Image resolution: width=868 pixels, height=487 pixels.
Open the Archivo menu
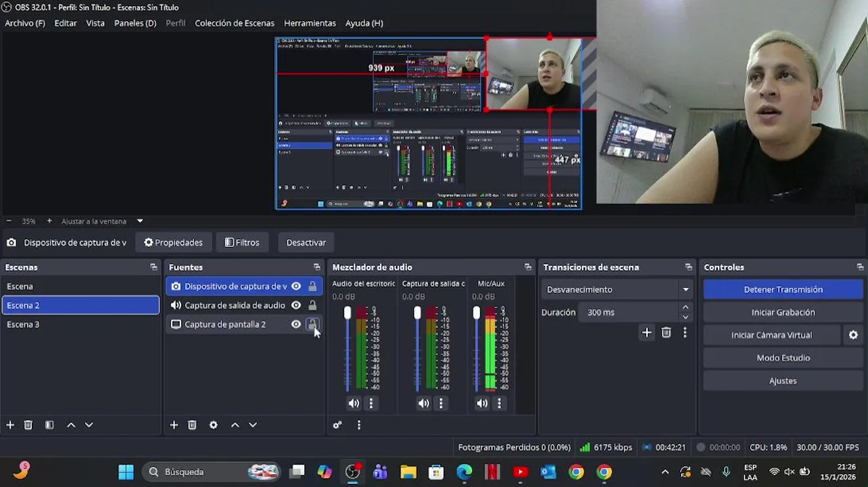pos(25,23)
